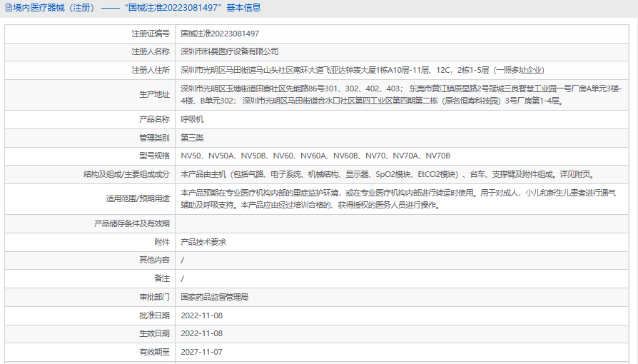Image resolution: width=638 pixels, height=364 pixels.
Task: Select intended use text starting 本产品预期在专业医疗机构
Action: coord(398,198)
